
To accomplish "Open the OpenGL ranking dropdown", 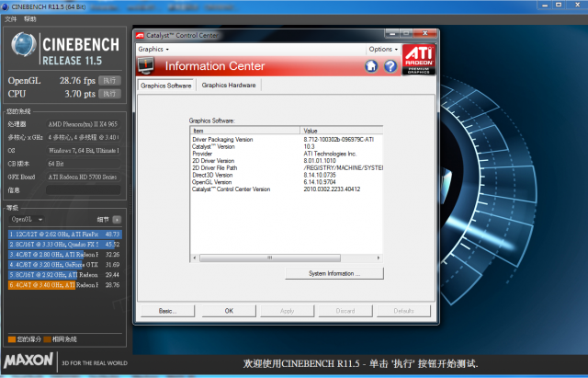I will (x=27, y=219).
